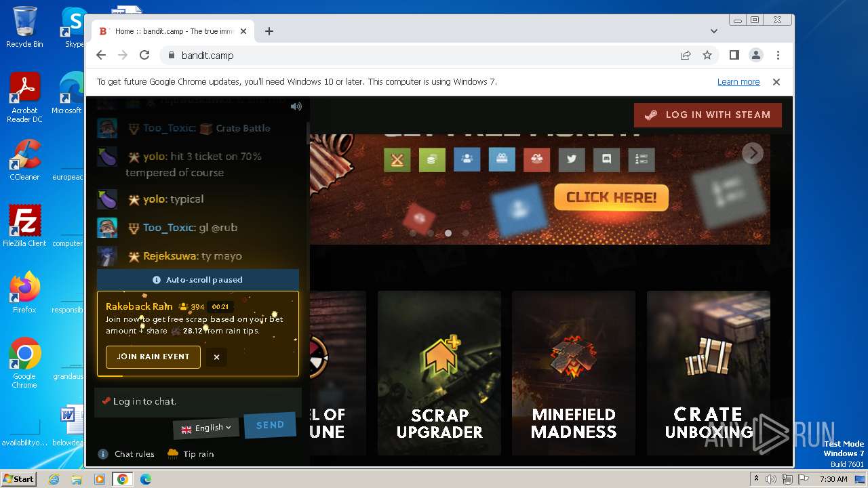Click Too_Toxic avatar next to Crate Battle

[107, 128]
